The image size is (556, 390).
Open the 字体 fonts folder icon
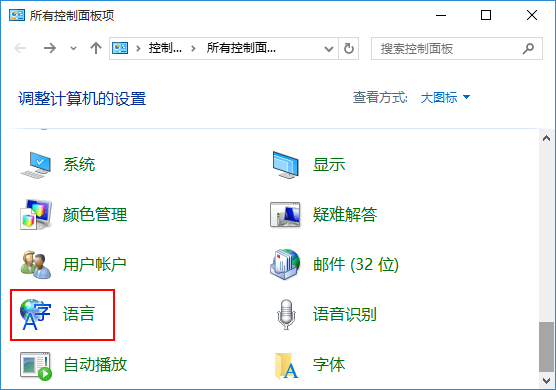point(287,366)
